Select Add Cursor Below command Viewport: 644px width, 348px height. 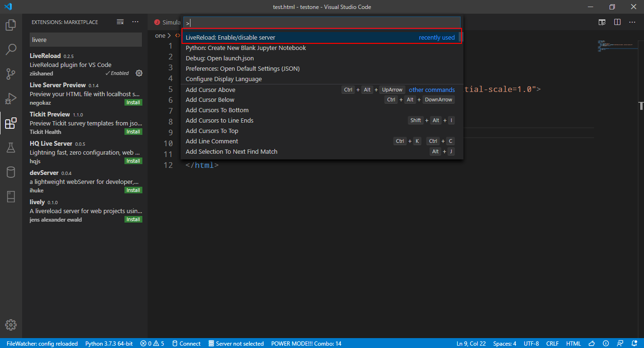coord(322,99)
